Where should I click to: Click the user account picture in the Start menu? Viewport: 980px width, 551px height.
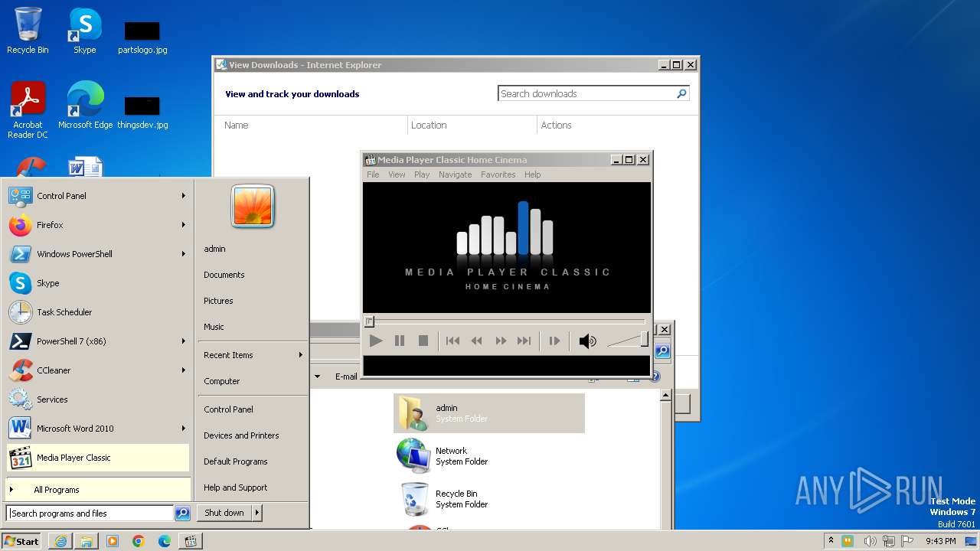253,207
